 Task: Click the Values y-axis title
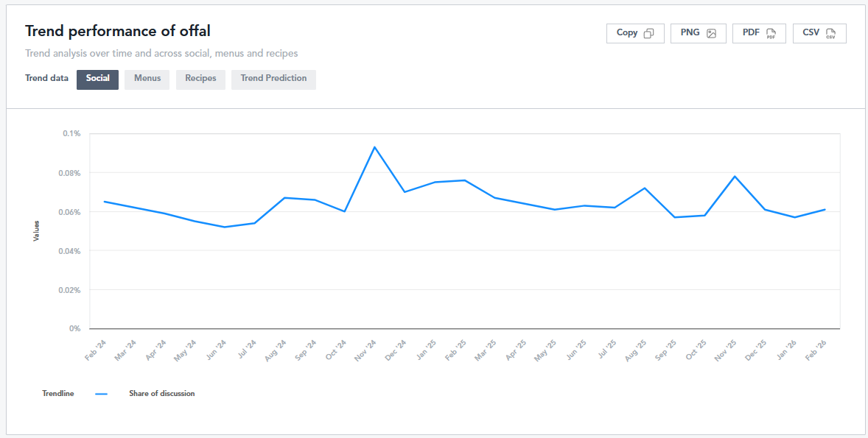[36, 231]
